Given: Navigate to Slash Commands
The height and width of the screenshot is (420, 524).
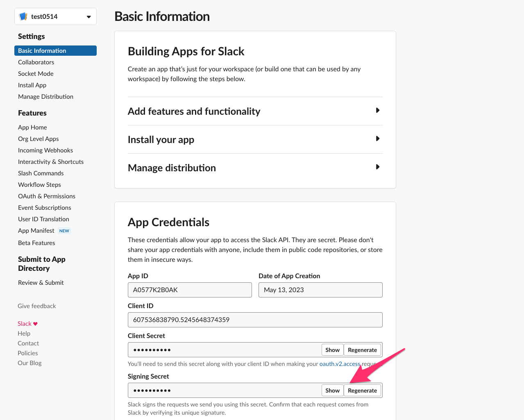Looking at the screenshot, I should 41,173.
